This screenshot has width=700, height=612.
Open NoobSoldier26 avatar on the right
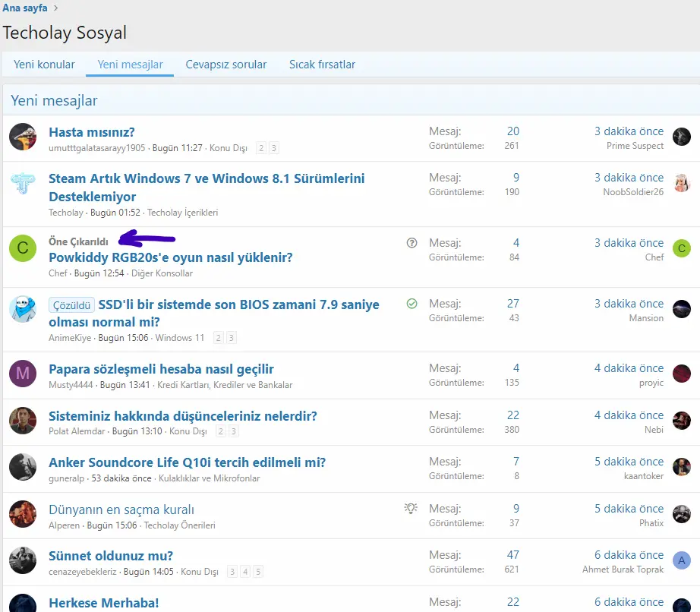click(x=682, y=183)
